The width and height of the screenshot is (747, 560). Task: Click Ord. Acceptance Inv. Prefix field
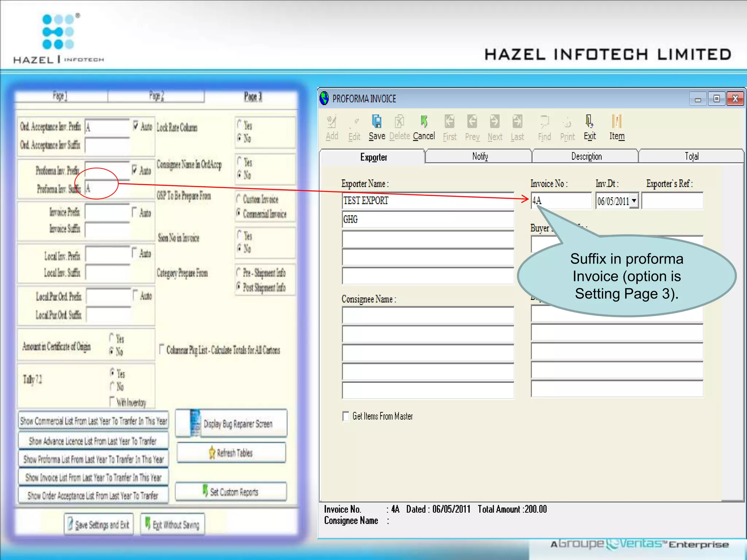coord(108,127)
